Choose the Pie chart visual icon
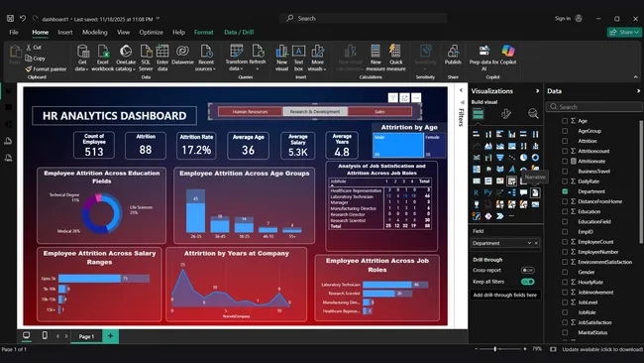The width and height of the screenshot is (644, 363). coord(523,158)
